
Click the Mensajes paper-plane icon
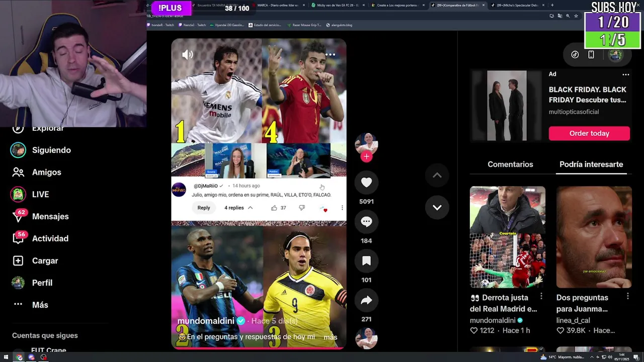[18, 217]
